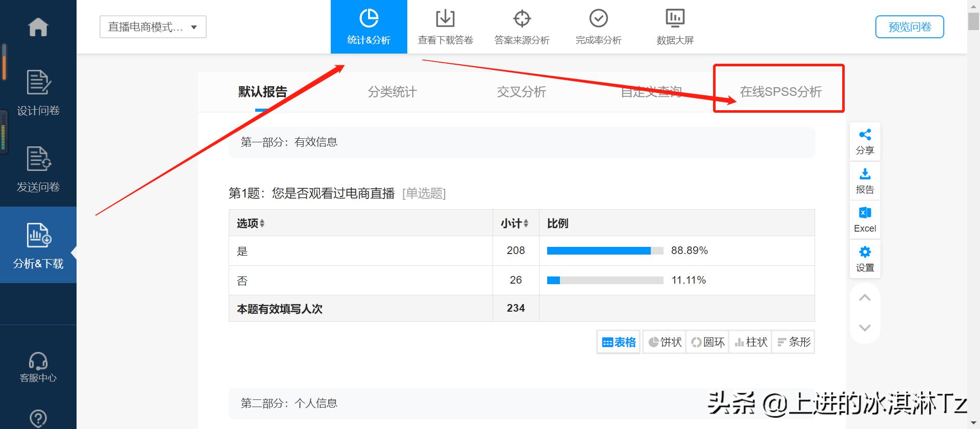The height and width of the screenshot is (429, 980).
Task: Switch to 默认报告 tab
Action: click(x=262, y=92)
